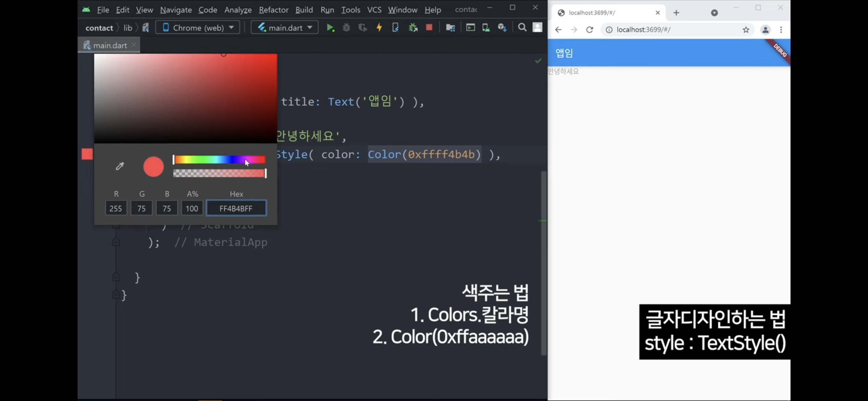Click the Chrome back arrow
Screen dimensions: 868x401
[x=558, y=30]
